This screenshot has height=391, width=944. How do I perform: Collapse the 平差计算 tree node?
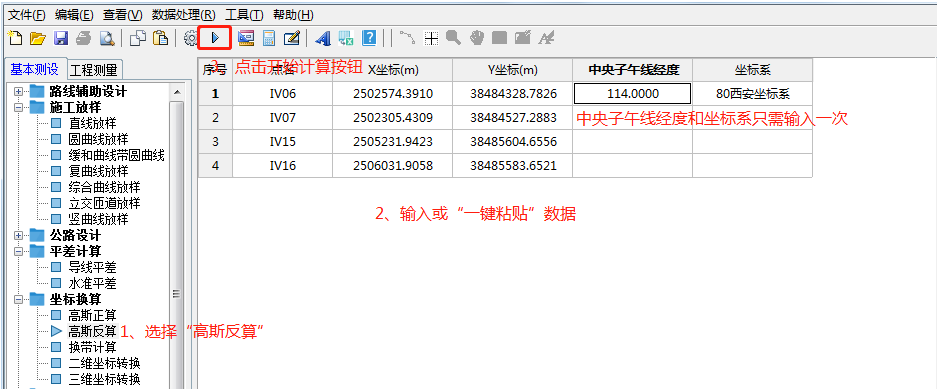click(x=18, y=251)
